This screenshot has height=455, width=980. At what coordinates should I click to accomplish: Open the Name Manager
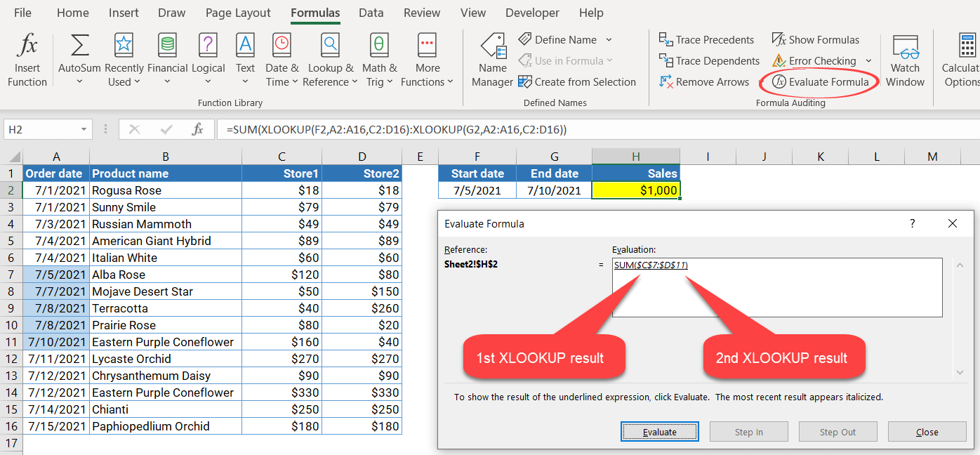492,59
